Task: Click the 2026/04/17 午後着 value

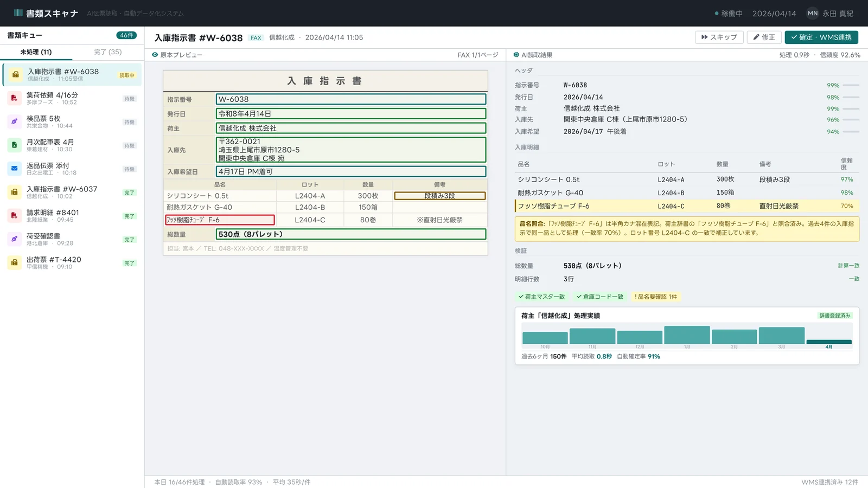Action: (x=595, y=131)
